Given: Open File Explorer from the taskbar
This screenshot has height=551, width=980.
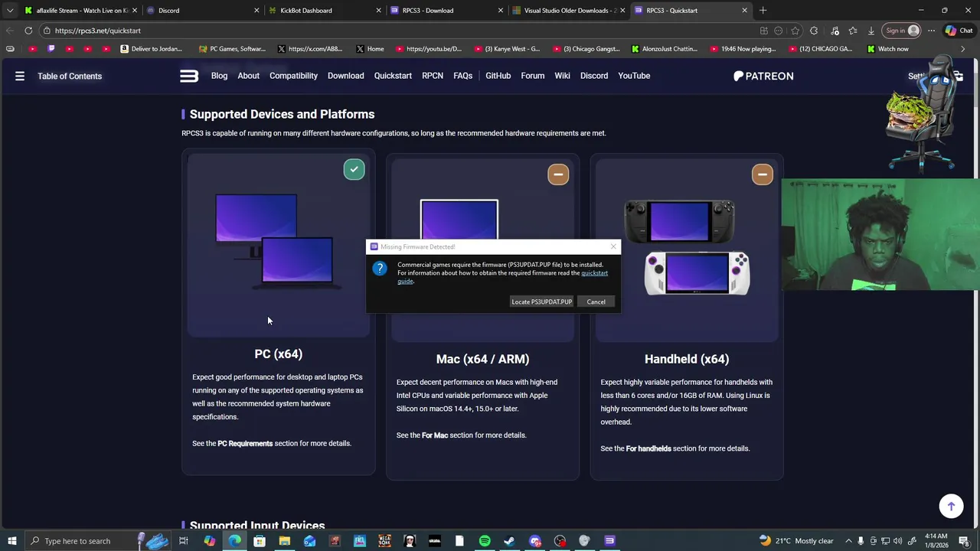Looking at the screenshot, I should (x=284, y=541).
